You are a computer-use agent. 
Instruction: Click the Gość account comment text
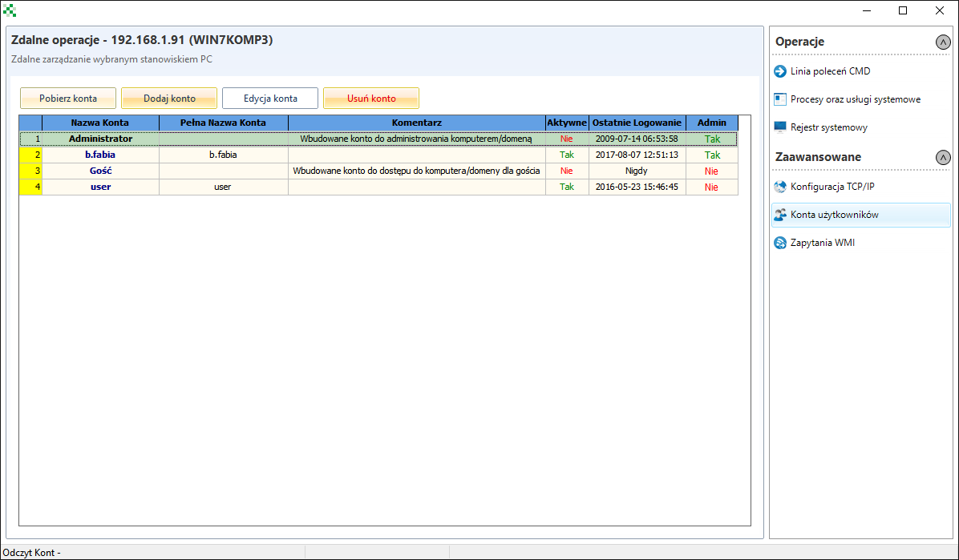416,171
